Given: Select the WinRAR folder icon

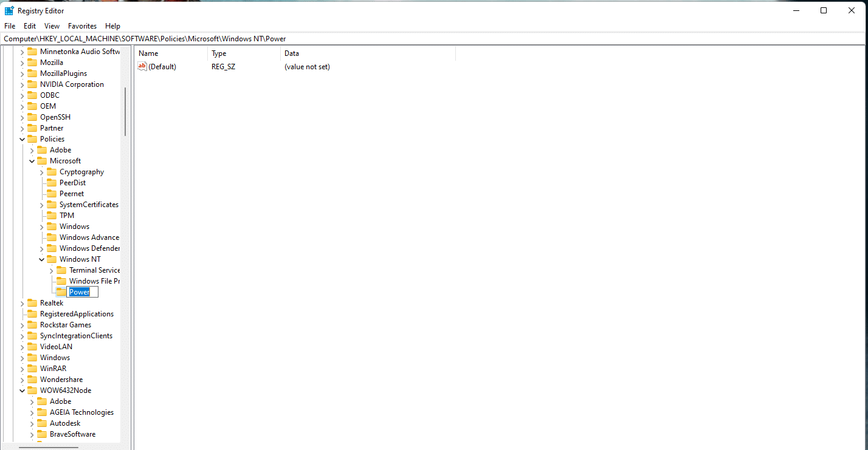Looking at the screenshot, I should pos(32,369).
